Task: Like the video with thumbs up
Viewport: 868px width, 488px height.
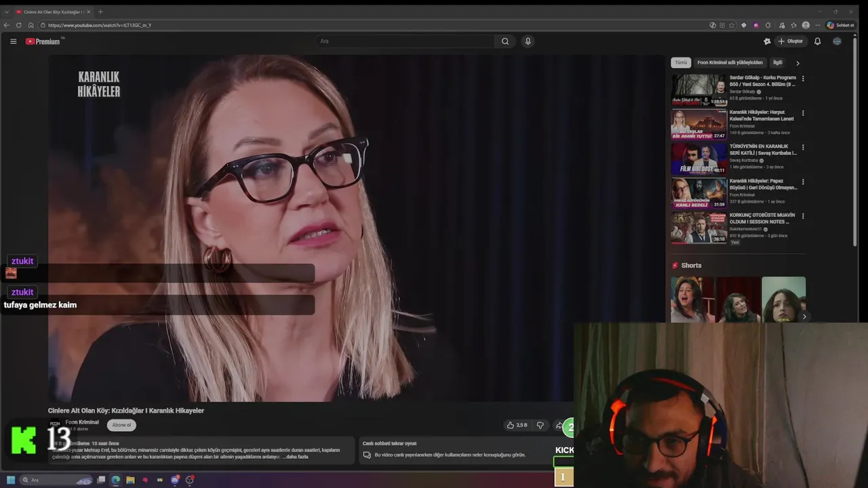Action: [517, 425]
